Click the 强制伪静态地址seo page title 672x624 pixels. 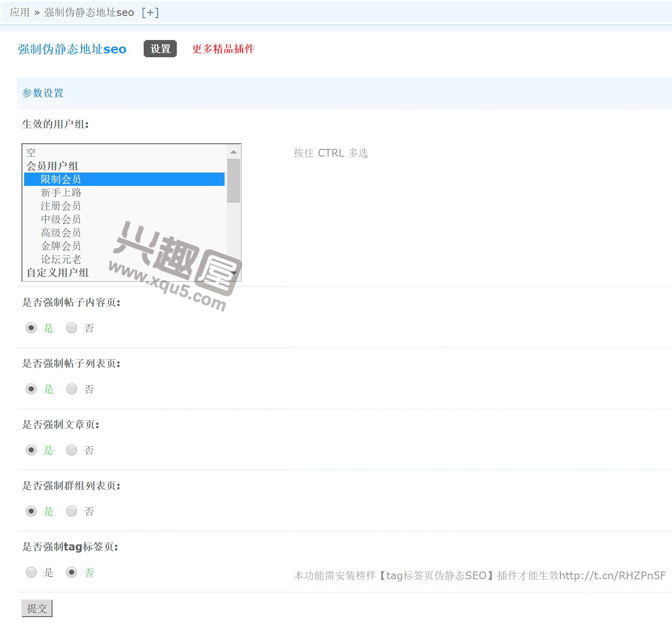tap(72, 49)
